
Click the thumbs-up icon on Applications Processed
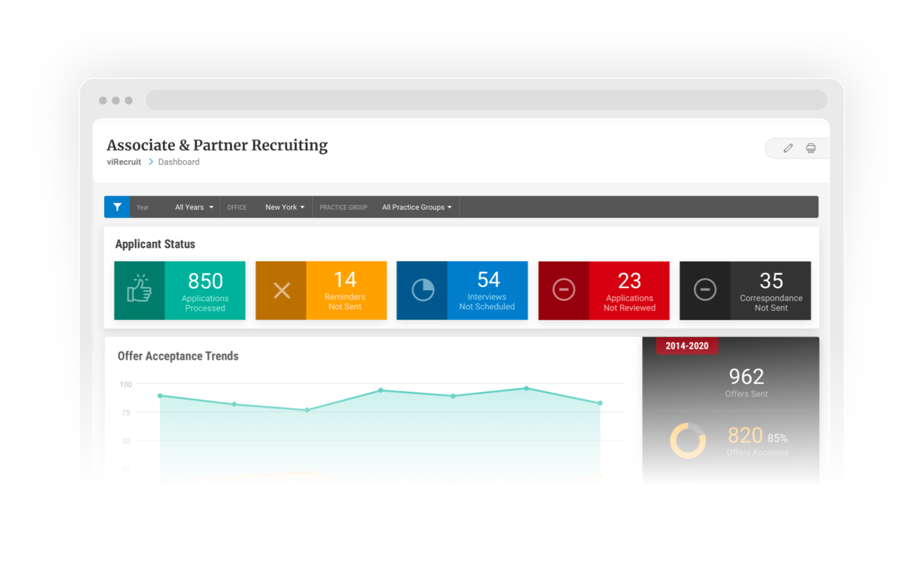pos(139,289)
